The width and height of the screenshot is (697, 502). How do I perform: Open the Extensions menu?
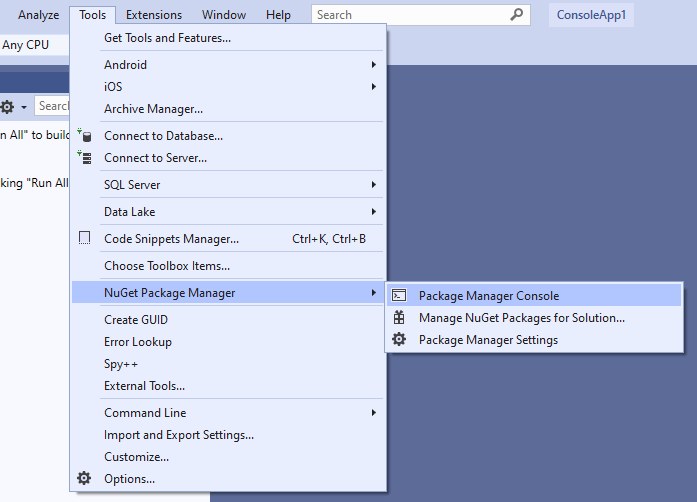154,15
